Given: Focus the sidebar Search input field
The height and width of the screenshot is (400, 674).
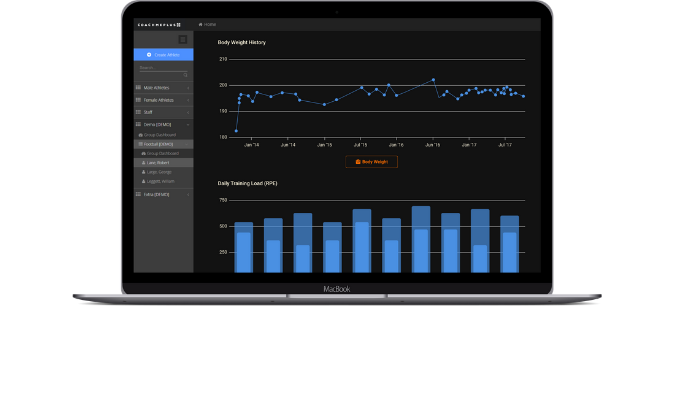Looking at the screenshot, I should [160, 69].
